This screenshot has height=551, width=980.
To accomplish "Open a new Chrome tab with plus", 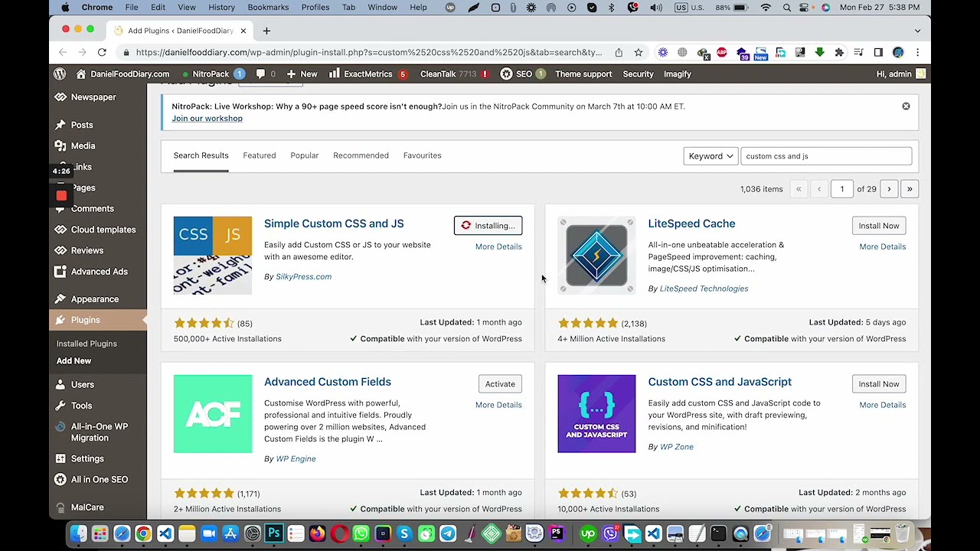I will coord(266,31).
